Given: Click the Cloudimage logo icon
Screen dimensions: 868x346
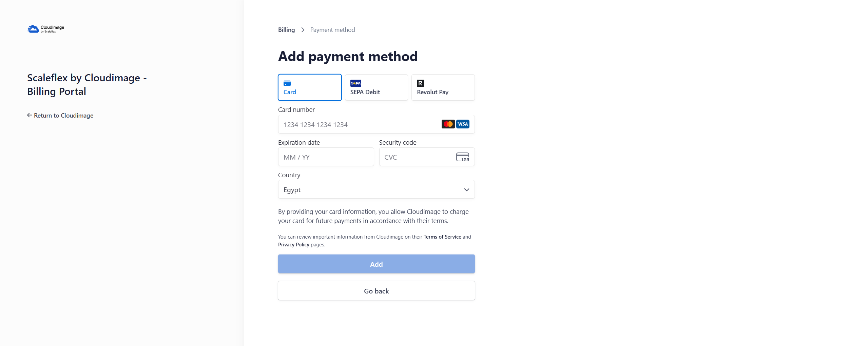Looking at the screenshot, I should tap(33, 29).
